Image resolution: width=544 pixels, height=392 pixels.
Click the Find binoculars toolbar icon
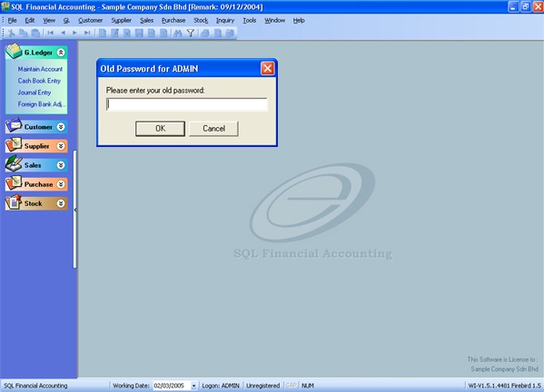pos(178,34)
